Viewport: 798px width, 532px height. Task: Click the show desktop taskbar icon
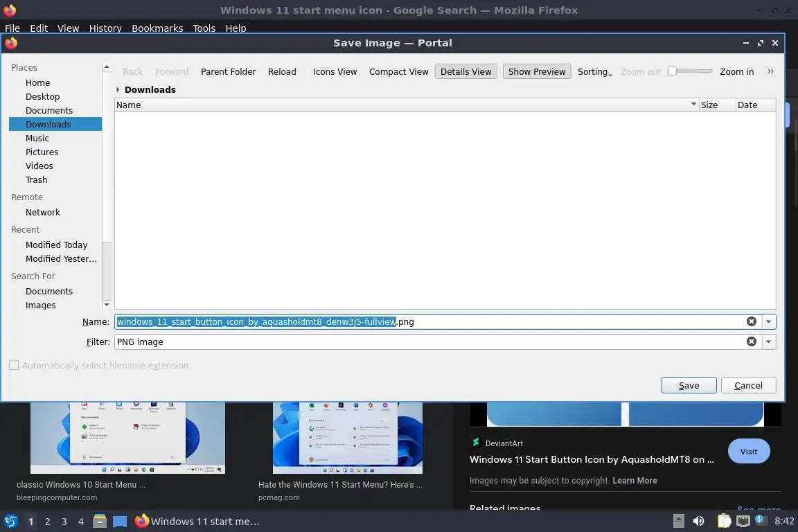tap(120, 522)
